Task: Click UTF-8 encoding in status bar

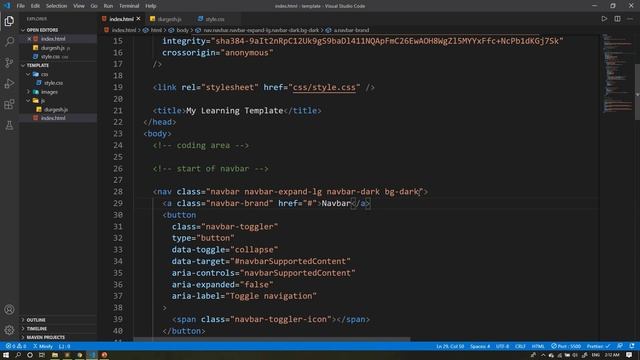Action: click(x=502, y=346)
